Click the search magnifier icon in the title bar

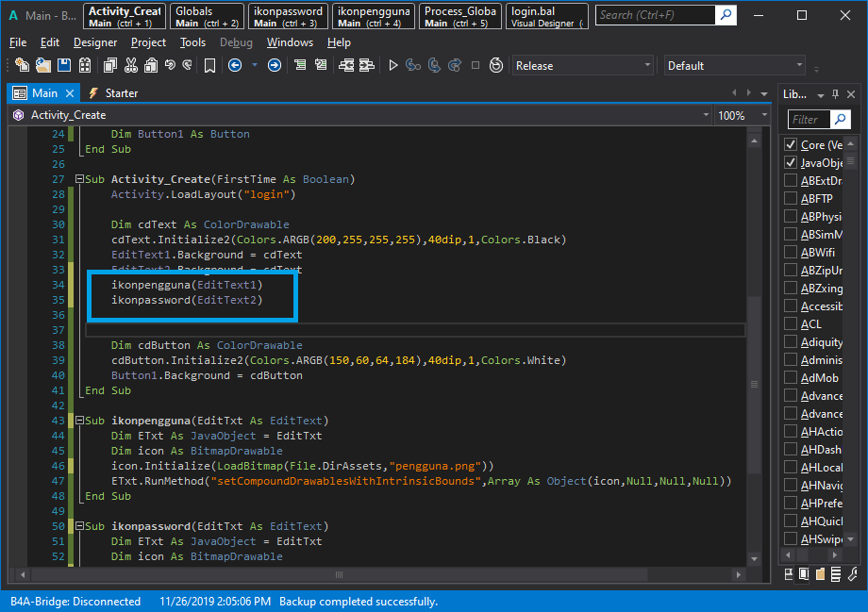pos(725,15)
